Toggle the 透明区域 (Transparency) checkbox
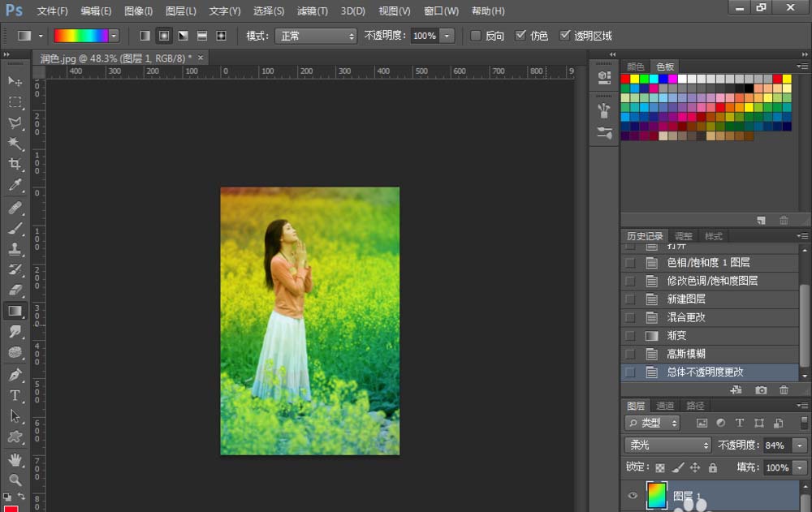 tap(565, 36)
